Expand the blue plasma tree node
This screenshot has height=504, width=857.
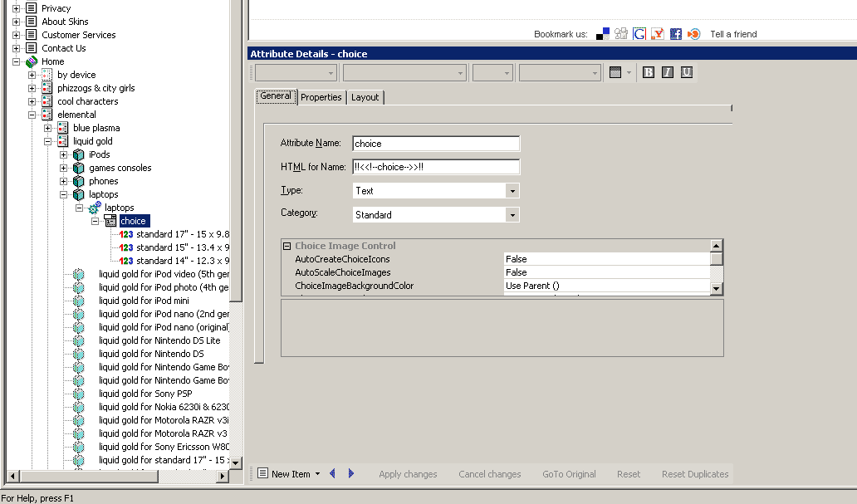pos(48,128)
